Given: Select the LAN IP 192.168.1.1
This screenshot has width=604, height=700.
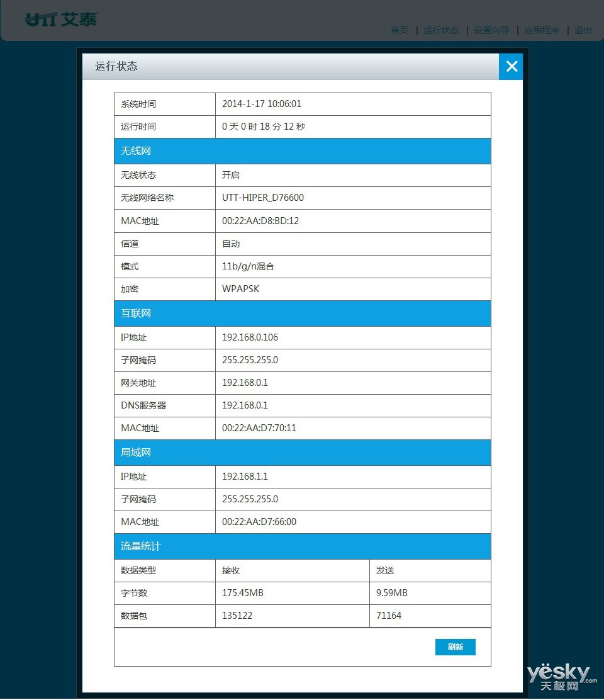Looking at the screenshot, I should (x=245, y=477).
